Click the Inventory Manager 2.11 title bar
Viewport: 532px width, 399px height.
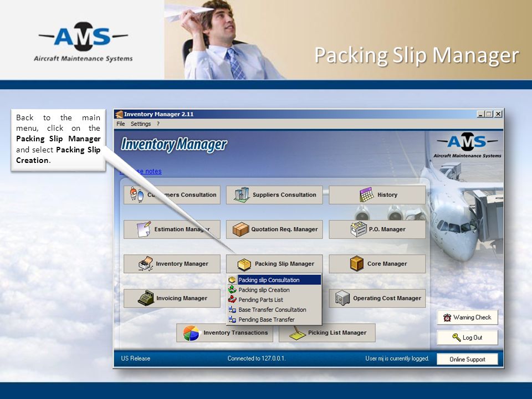[309, 114]
